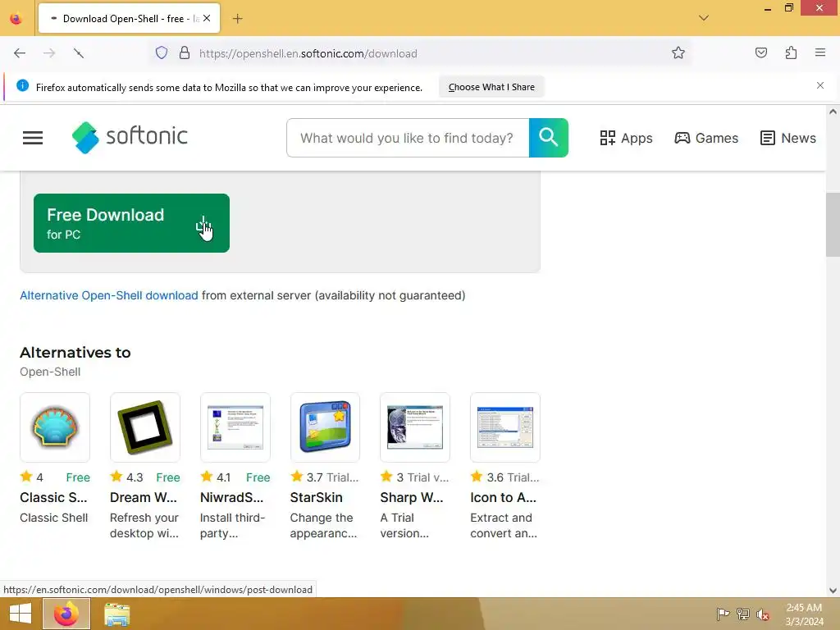Click 'Extract and convert an...' description
840x630 pixels.
(504, 526)
